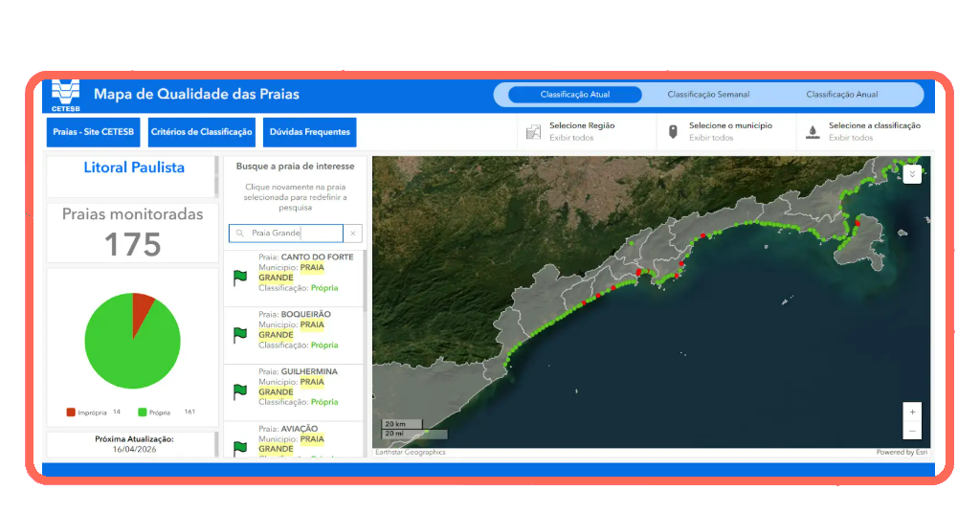Screen dimensions: 980x513
Task: Click Busque a praia de interesse heading
Action: point(295,167)
